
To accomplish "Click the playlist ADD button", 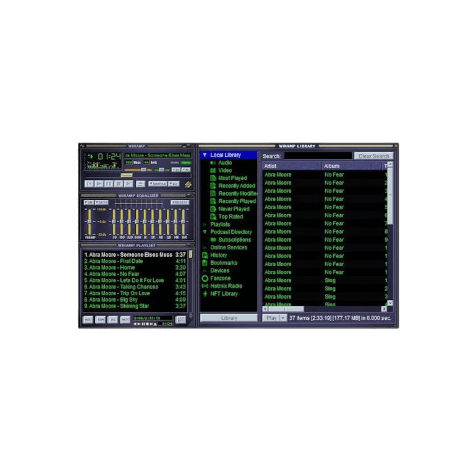I will coord(88,320).
